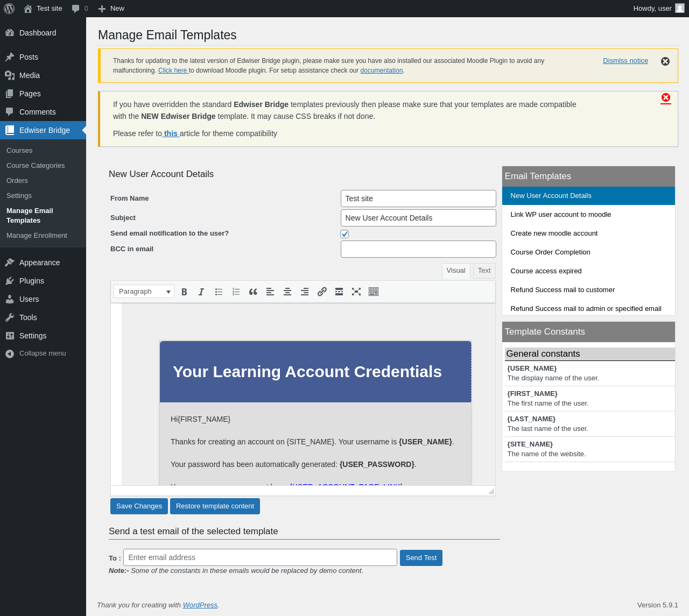Select Course Order Completion template
689x616 pixels.
tap(588, 252)
